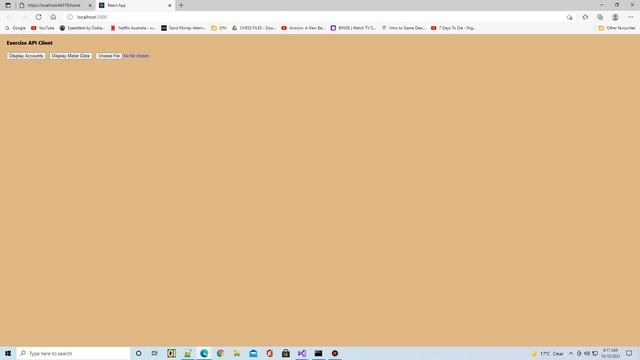Image resolution: width=640 pixels, height=360 pixels.
Task: Open Microsoft Office from taskbar
Action: 269,353
